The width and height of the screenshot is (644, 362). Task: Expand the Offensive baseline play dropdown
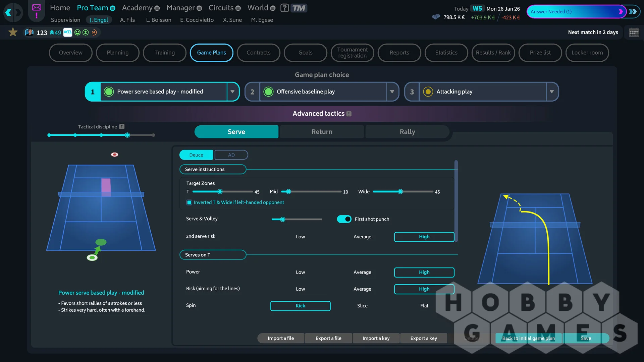click(392, 92)
